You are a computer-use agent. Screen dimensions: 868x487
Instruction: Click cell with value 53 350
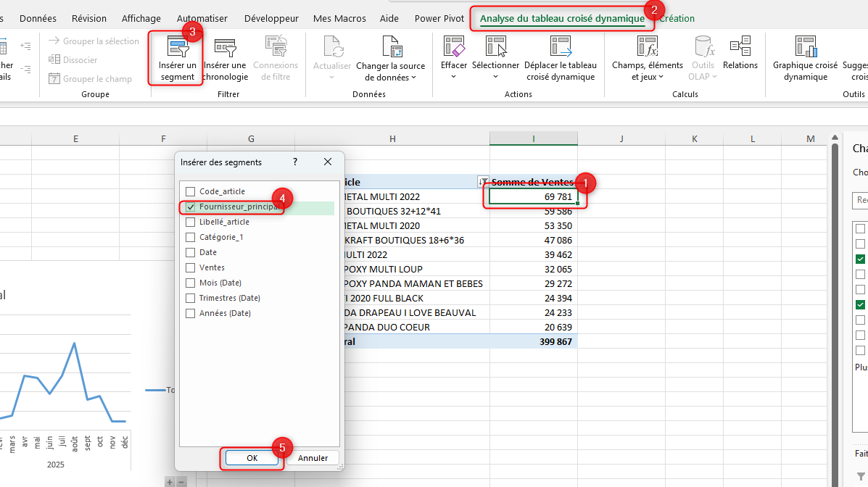pos(534,226)
